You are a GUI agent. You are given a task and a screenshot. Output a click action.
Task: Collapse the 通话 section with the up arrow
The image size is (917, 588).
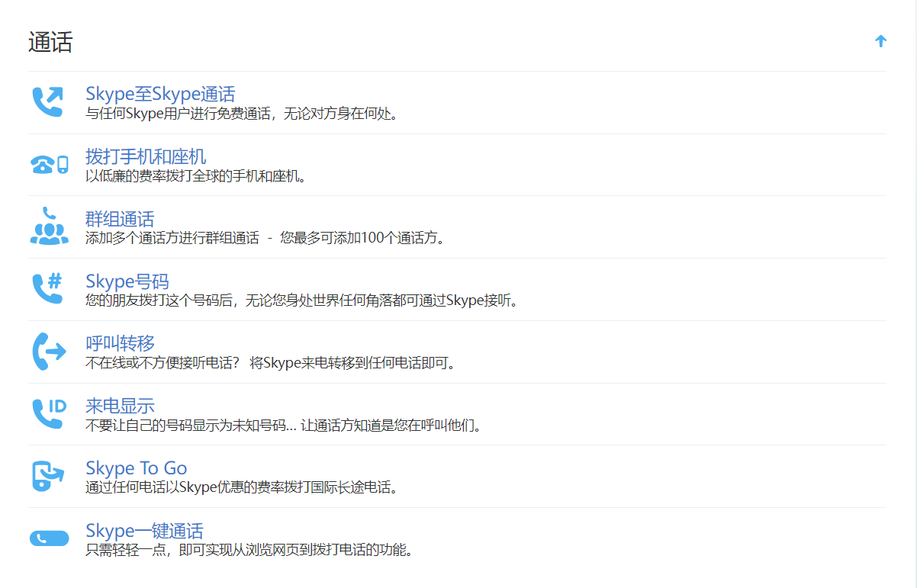tap(880, 41)
